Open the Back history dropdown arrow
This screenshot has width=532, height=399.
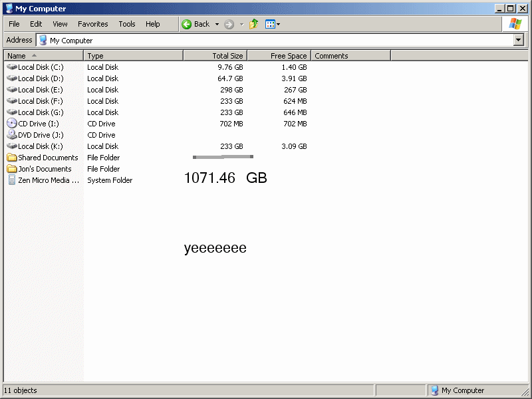(217, 24)
